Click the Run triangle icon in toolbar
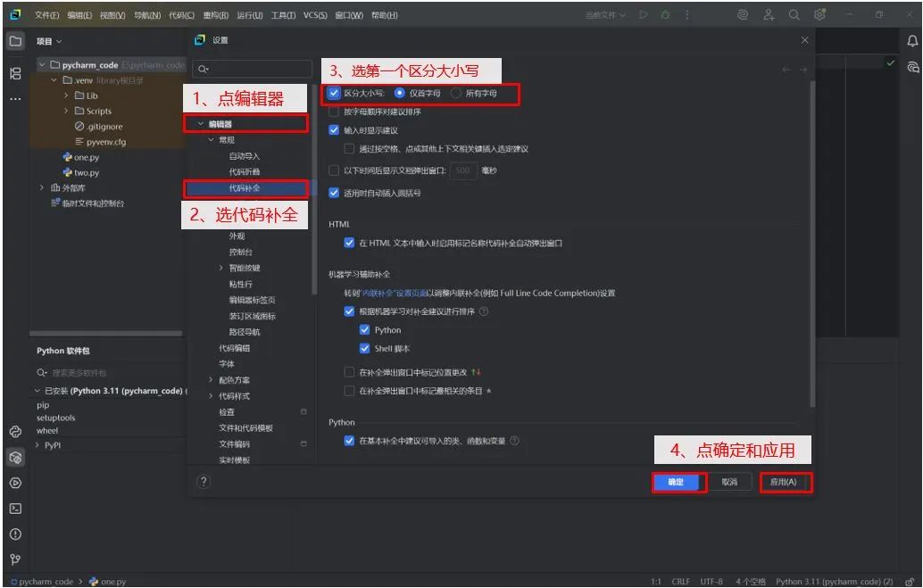 click(644, 14)
